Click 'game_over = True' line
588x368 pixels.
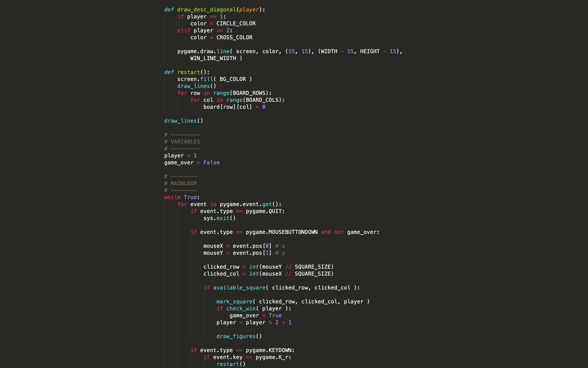pyautogui.click(x=256, y=316)
